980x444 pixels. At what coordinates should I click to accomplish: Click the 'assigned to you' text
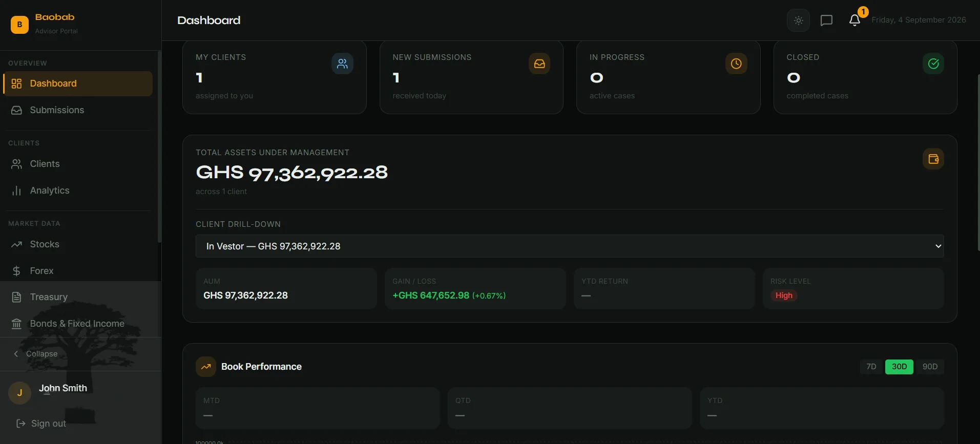[x=224, y=96]
